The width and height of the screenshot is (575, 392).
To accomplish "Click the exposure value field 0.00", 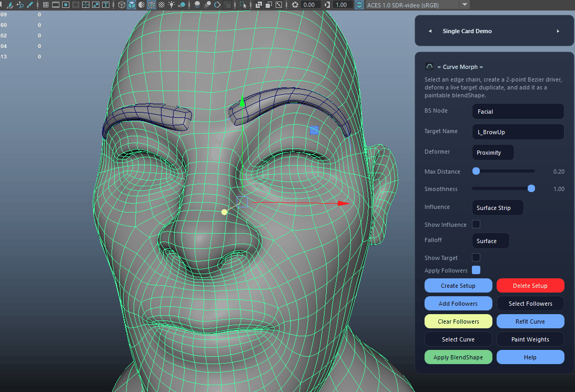I will coord(310,5).
